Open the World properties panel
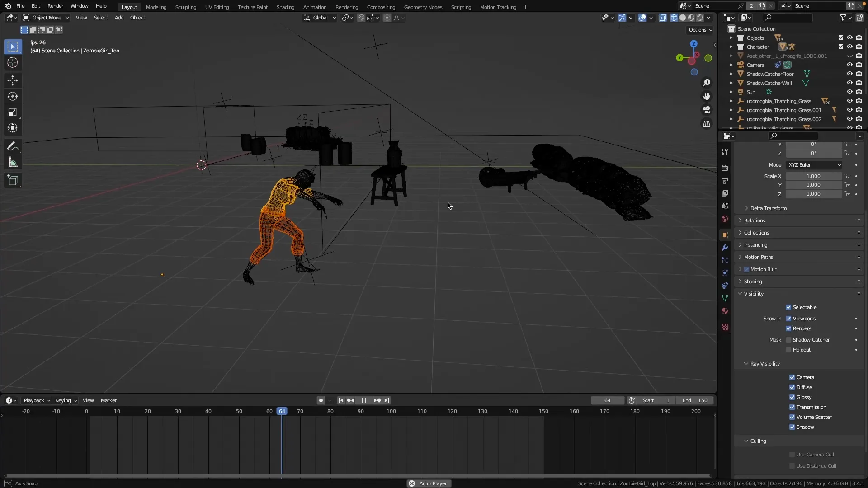This screenshot has height=488, width=868. click(x=725, y=219)
